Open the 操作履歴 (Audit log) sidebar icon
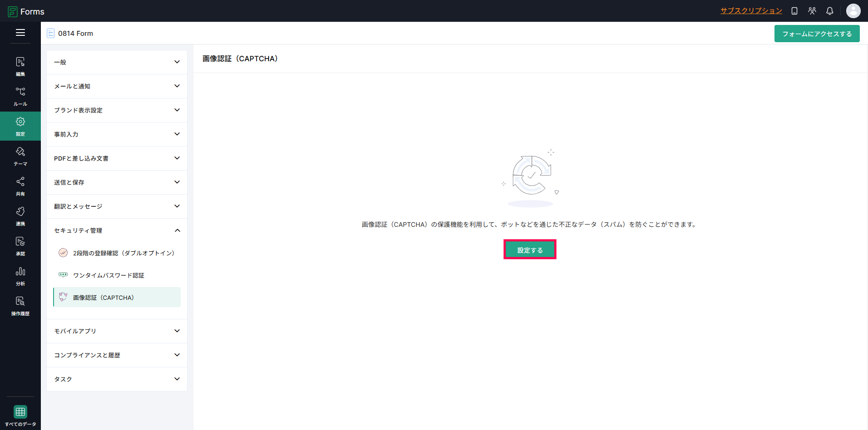Screen dimensions: 868x430 [20, 306]
